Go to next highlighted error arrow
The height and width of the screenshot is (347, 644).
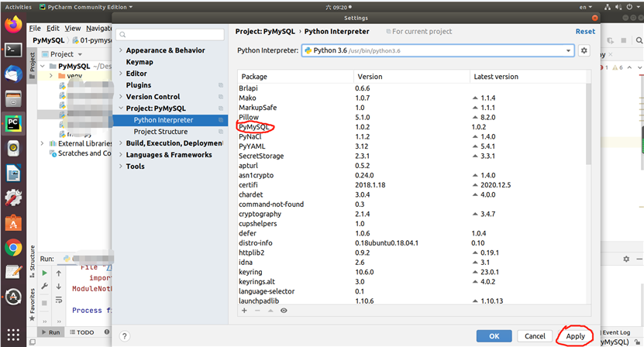click(x=639, y=67)
